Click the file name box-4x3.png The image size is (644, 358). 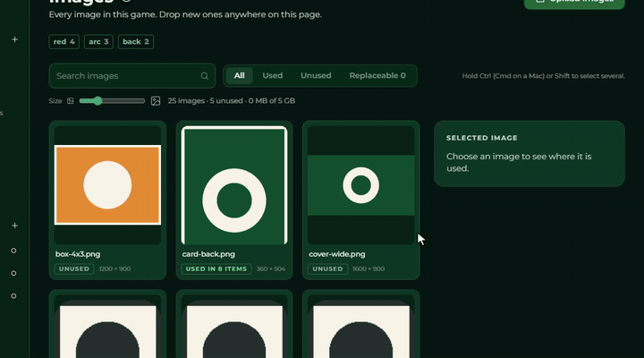pyautogui.click(x=78, y=254)
